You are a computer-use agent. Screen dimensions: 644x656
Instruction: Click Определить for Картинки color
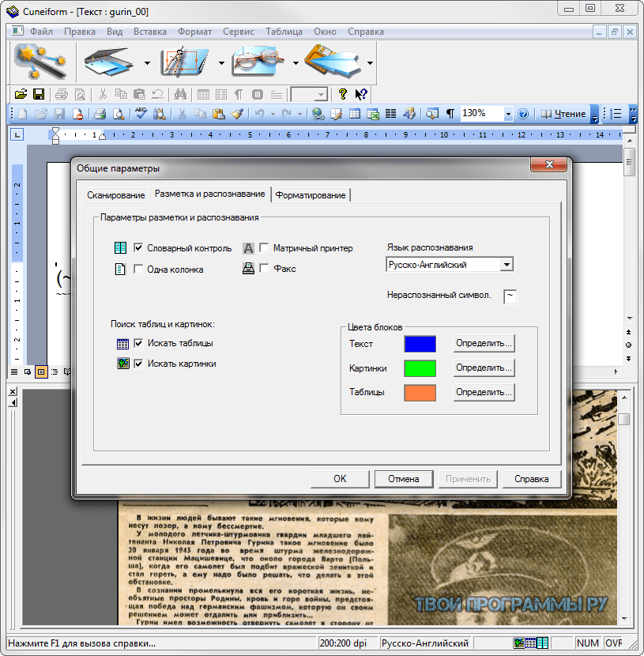coord(484,368)
